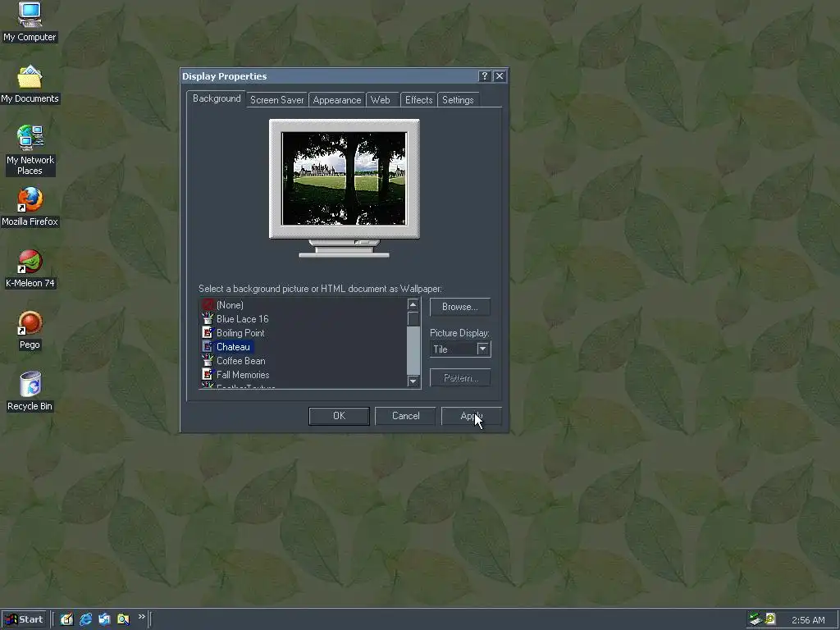Click the Browse... button
The image size is (840, 630).
tap(459, 307)
